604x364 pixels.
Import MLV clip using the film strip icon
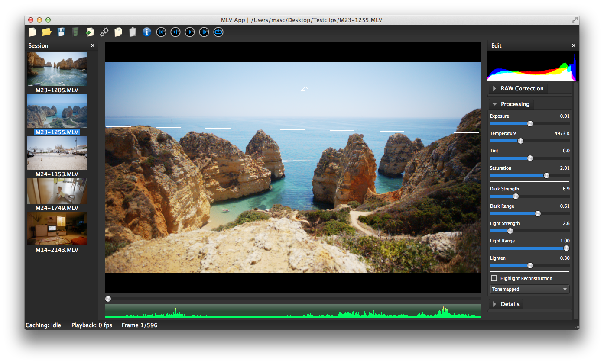[75, 32]
